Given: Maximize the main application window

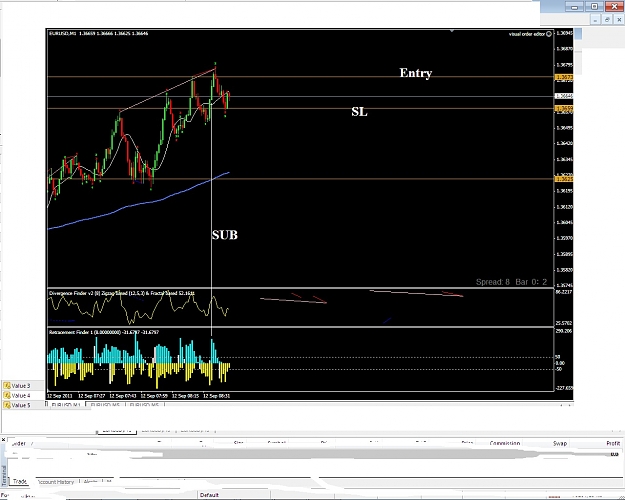Looking at the screenshot, I should [594, 6].
